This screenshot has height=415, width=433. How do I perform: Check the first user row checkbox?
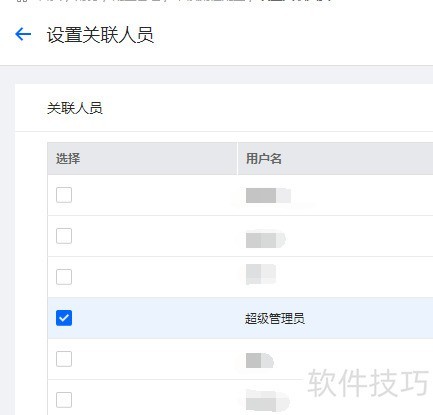(x=64, y=195)
